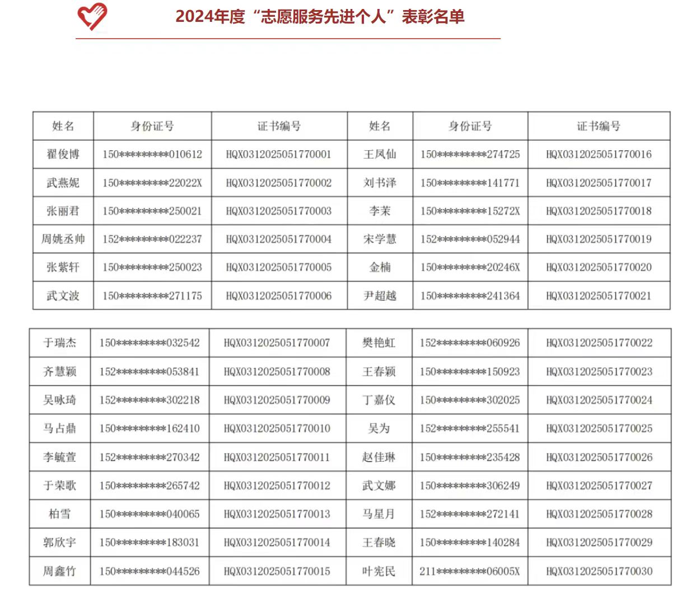
Task: Select certificate number HQX0312025051770030
Action: coord(599,572)
